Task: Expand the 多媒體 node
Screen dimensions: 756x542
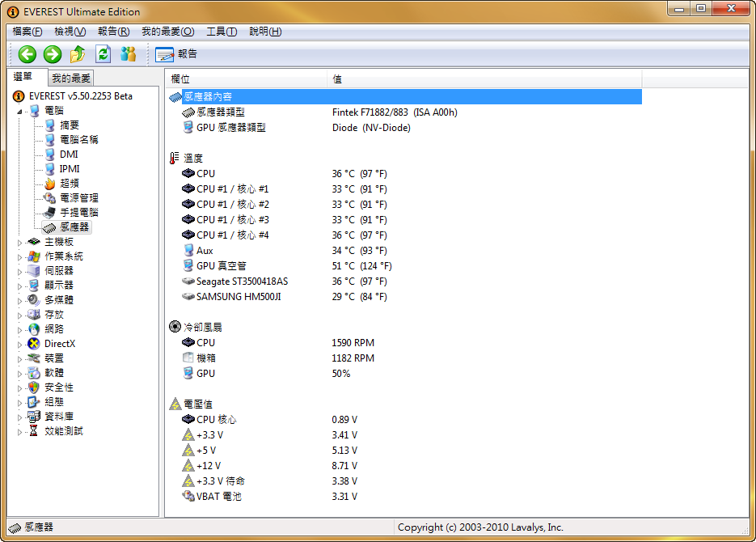Action: (19, 301)
